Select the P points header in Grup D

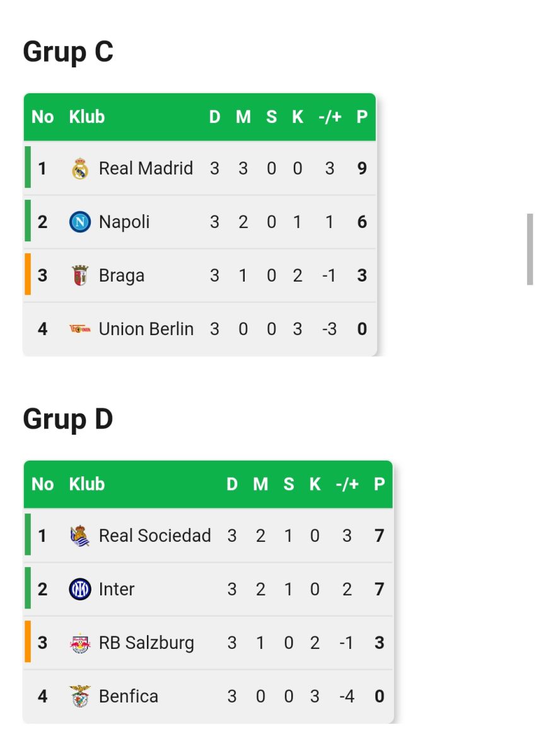pyautogui.click(x=379, y=484)
